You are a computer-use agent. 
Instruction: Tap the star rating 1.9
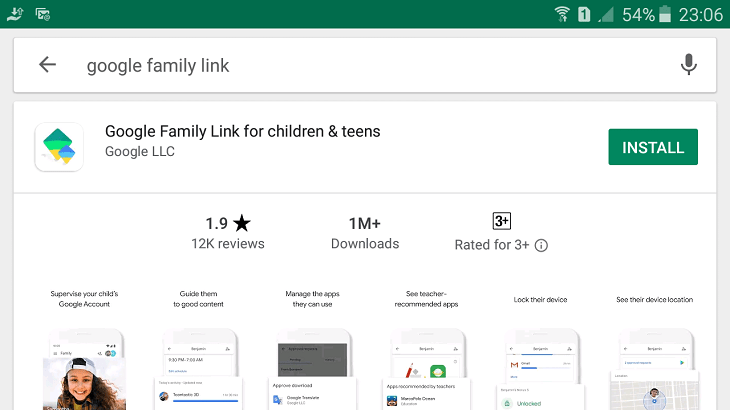pos(228,223)
